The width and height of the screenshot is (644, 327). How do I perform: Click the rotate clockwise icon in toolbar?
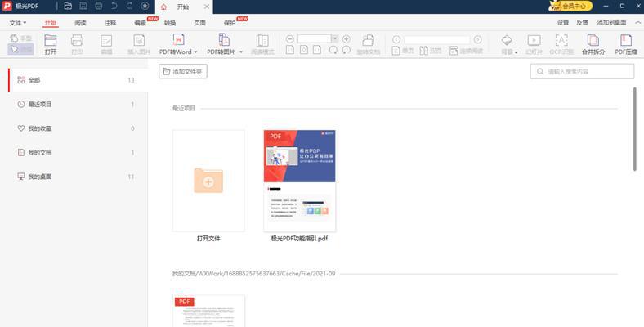coord(333,50)
